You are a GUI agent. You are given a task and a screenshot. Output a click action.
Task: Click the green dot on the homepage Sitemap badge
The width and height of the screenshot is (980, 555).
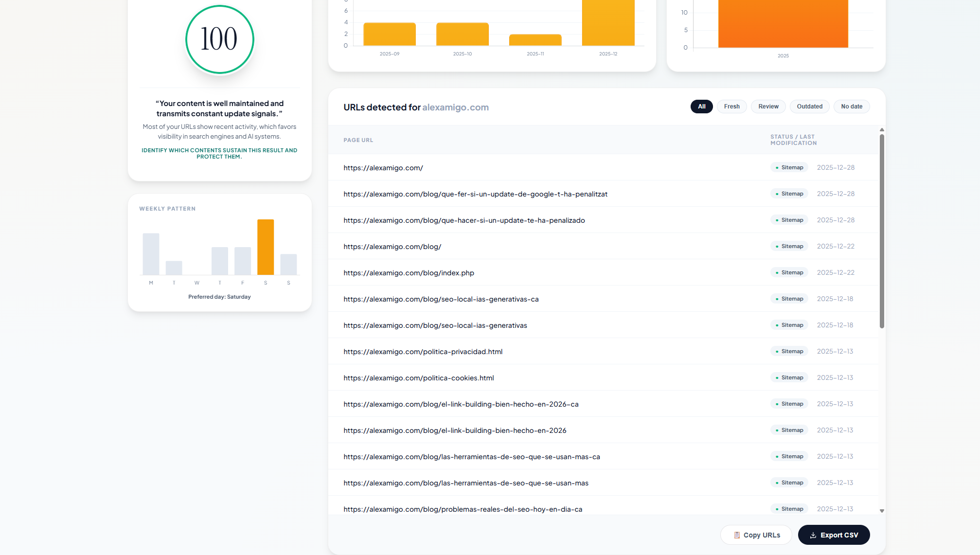click(777, 167)
